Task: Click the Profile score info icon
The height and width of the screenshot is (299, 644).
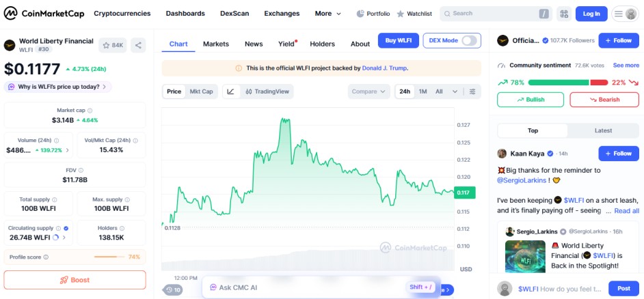Action: coord(46,257)
